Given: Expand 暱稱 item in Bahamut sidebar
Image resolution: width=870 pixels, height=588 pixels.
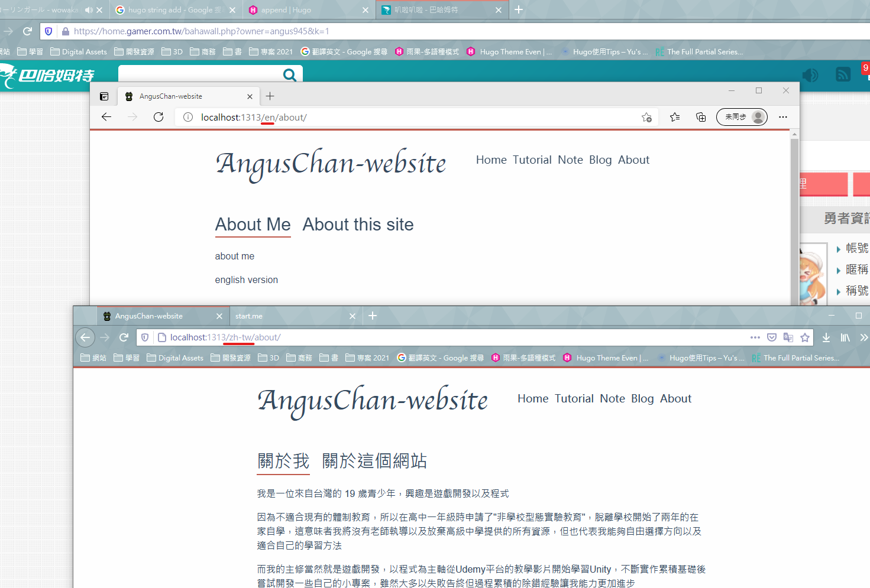Looking at the screenshot, I should 853,269.
